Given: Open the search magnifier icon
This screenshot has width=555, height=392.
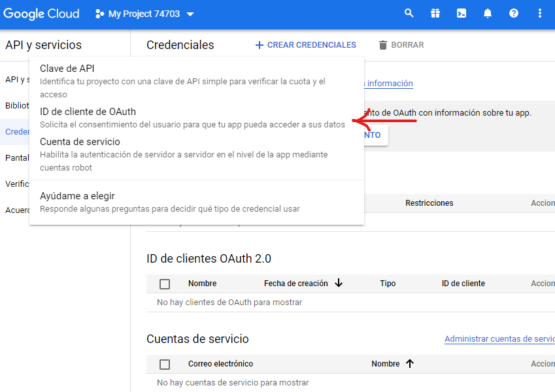Looking at the screenshot, I should pyautogui.click(x=409, y=14).
